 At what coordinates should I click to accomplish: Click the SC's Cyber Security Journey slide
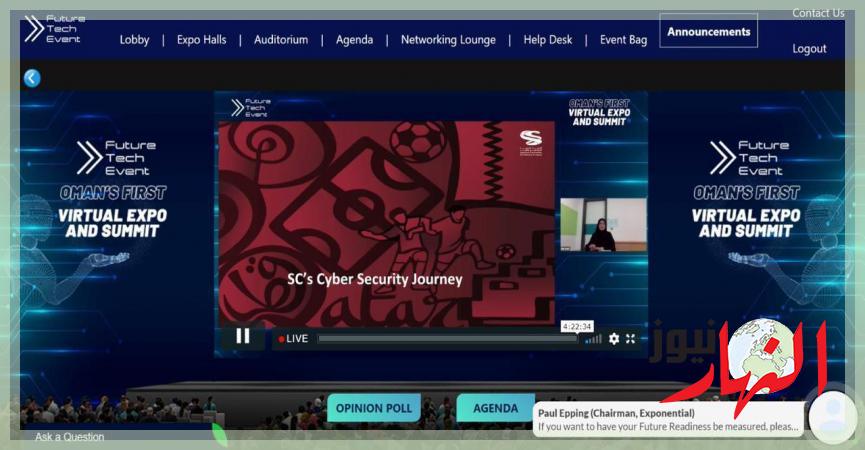pyautogui.click(x=387, y=224)
